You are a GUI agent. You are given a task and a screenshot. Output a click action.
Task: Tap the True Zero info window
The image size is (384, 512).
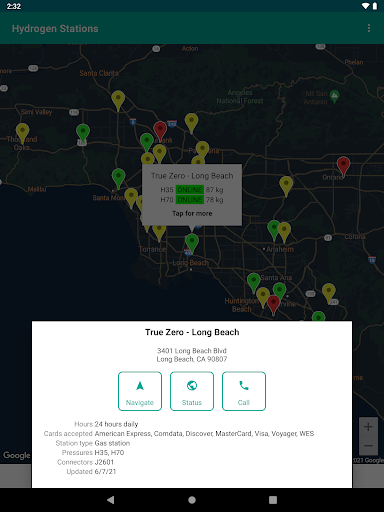tap(192, 195)
